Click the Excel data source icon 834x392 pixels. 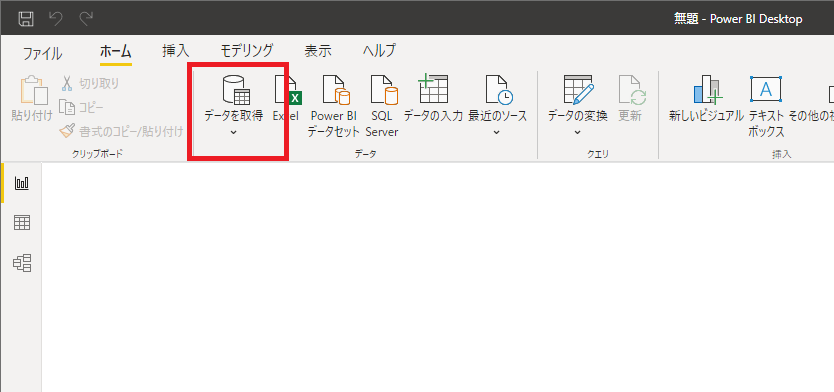(287, 89)
